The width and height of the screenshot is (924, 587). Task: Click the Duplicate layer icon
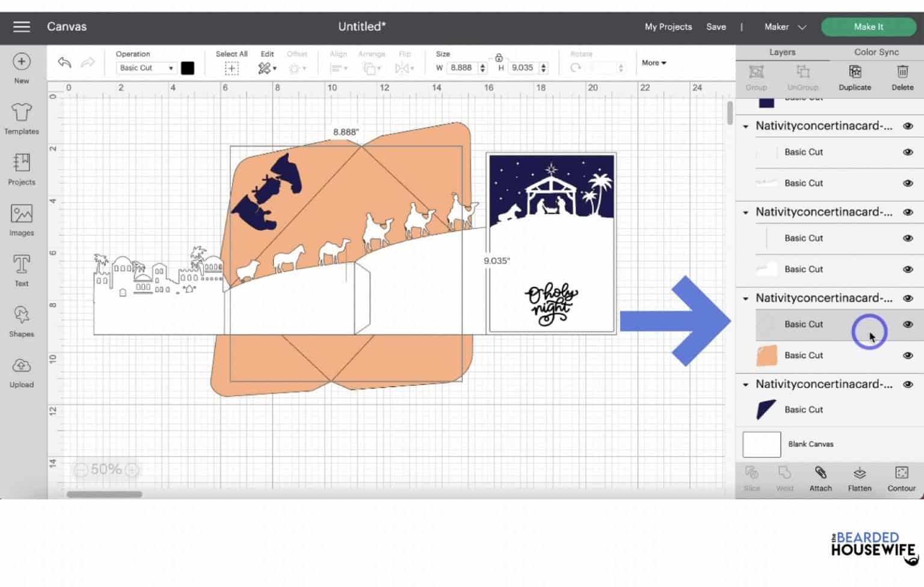[x=854, y=77]
